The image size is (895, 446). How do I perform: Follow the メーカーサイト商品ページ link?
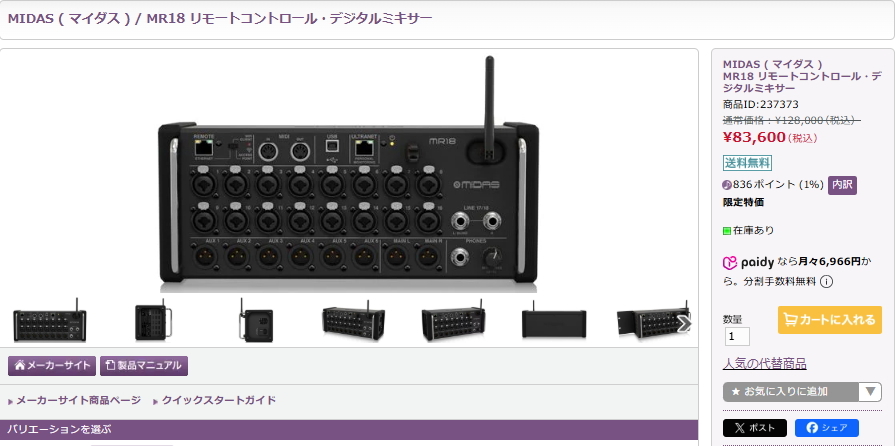click(78, 400)
